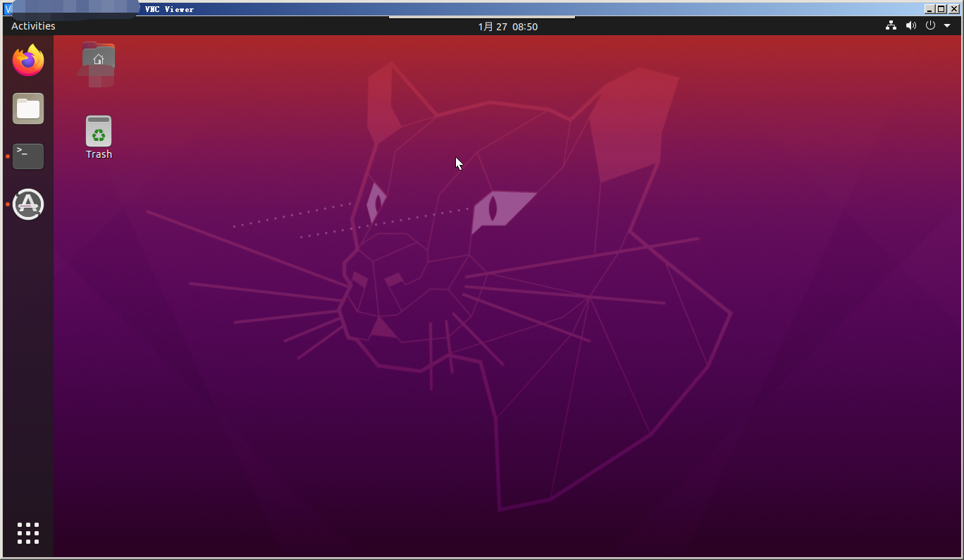Open the Activities overview
The height and width of the screenshot is (560, 964).
(33, 26)
